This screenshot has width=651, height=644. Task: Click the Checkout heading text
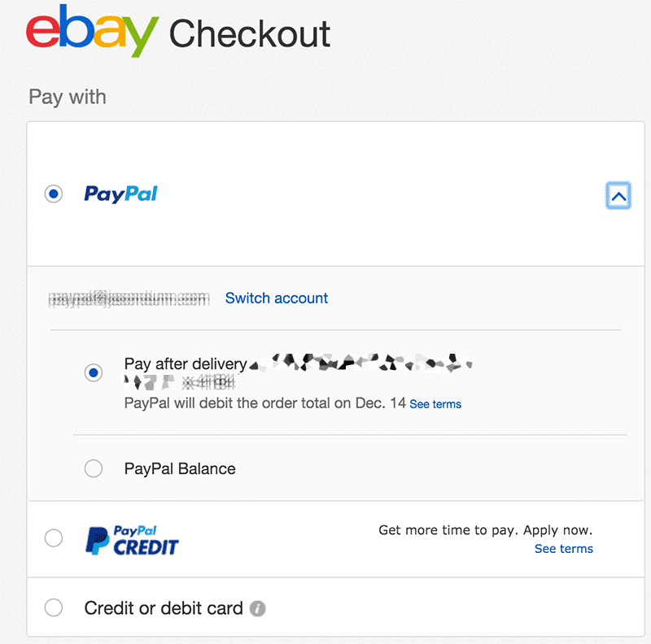pos(250,33)
